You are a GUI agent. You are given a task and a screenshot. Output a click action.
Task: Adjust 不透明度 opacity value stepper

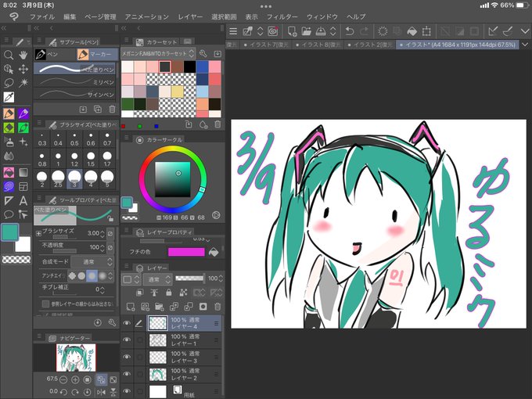[102, 247]
